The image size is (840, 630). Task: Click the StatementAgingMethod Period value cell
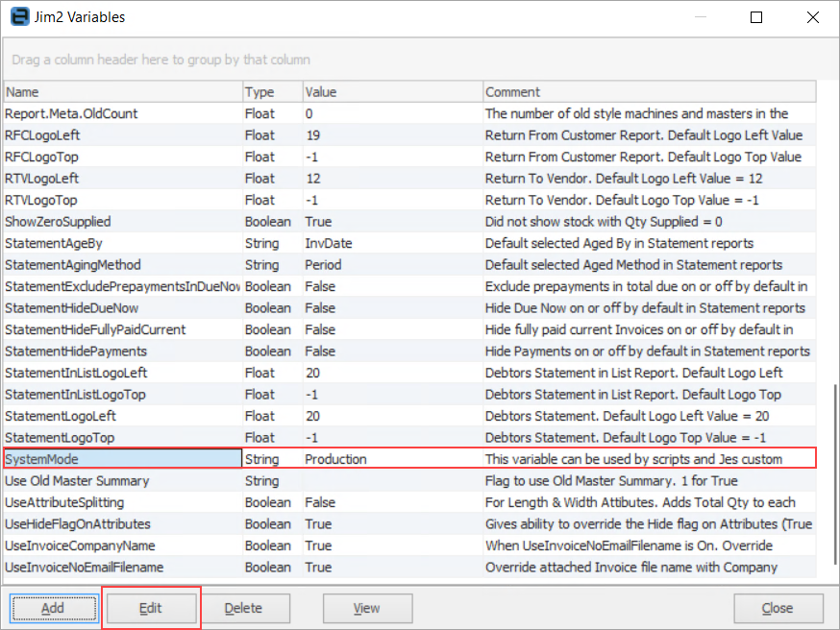tap(391, 265)
